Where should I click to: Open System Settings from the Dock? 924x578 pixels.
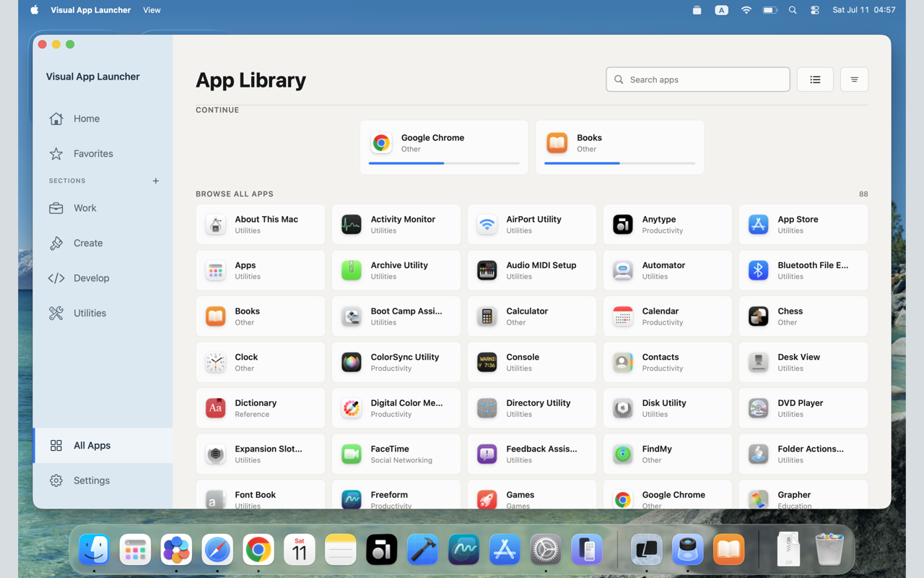click(x=546, y=551)
